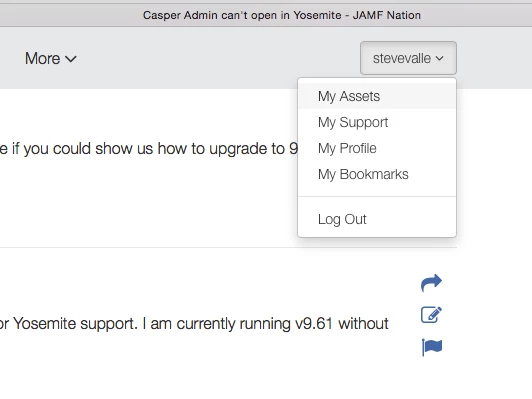532x399 pixels.
Task: Click the blue flag post icon
Action: (432, 347)
